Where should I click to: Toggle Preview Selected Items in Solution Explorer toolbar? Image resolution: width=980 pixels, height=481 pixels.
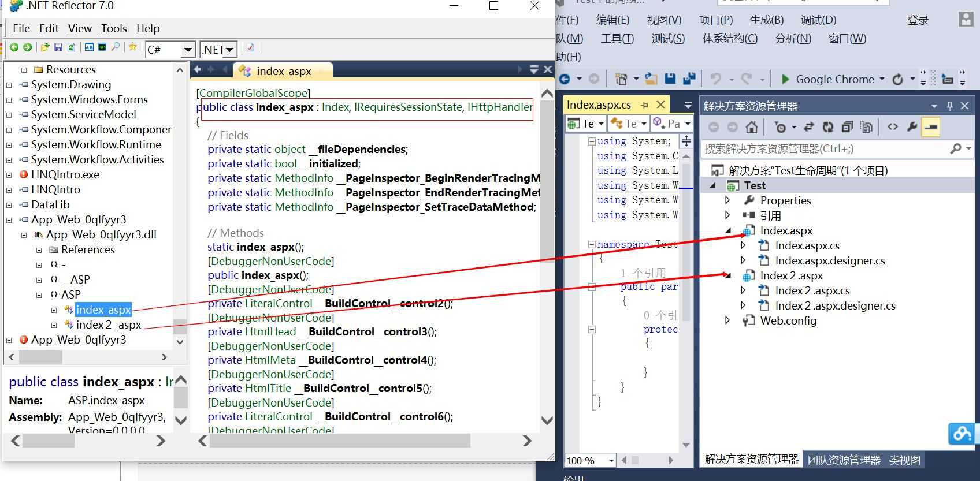click(x=931, y=127)
